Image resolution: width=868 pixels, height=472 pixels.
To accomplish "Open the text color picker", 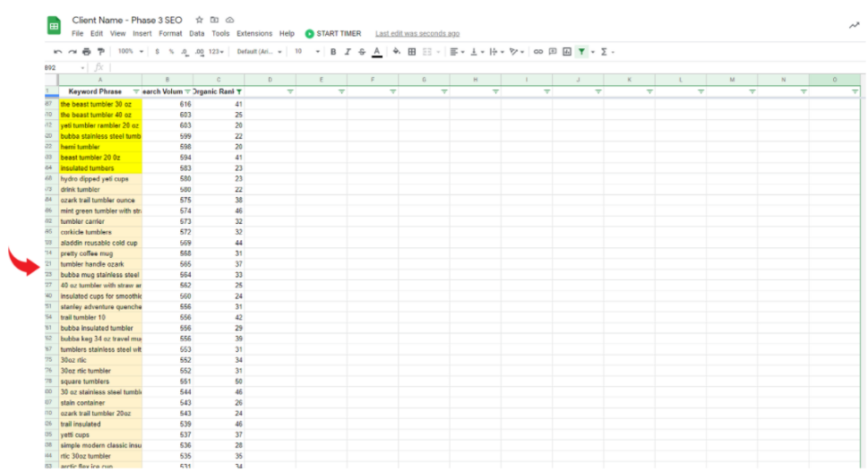I will tap(377, 51).
